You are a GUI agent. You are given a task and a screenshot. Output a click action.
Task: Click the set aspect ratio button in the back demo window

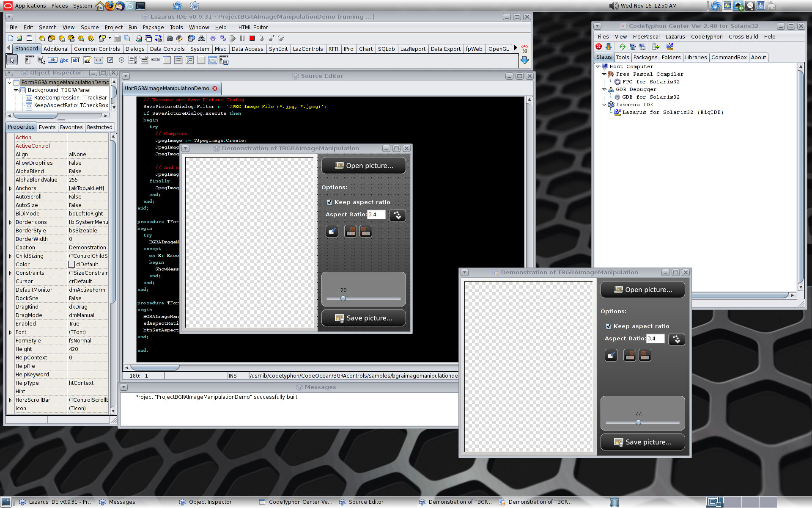(x=676, y=339)
